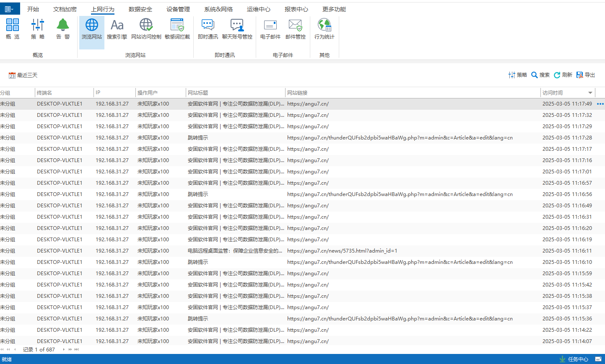Open the 最近三天 date range selector

click(23, 75)
